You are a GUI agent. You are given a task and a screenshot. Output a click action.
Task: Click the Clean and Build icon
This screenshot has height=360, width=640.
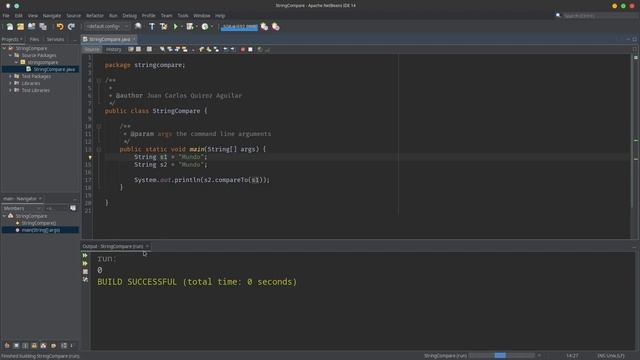(x=164, y=27)
